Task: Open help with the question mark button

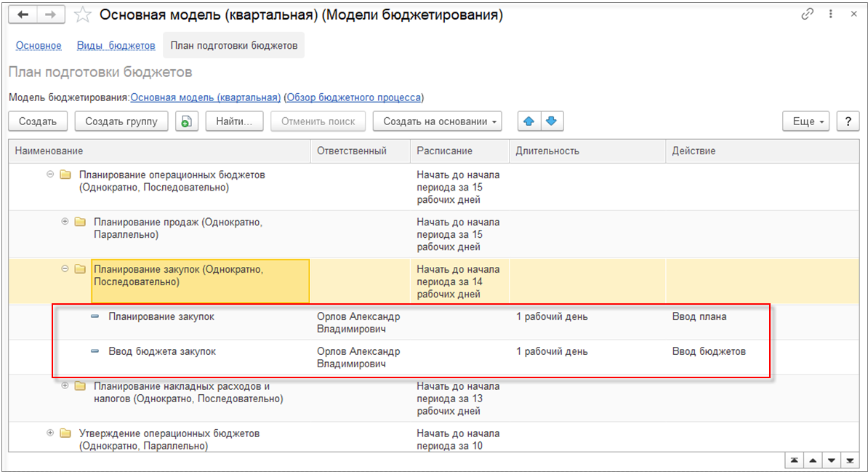Action: (x=848, y=121)
